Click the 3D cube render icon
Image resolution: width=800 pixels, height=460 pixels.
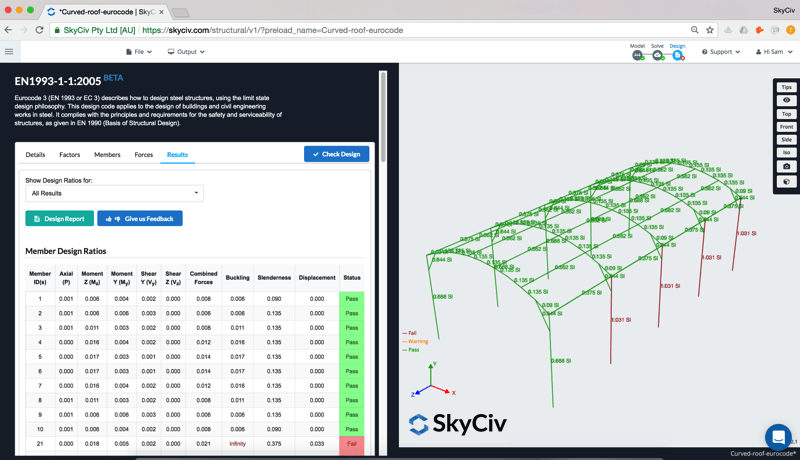[x=786, y=182]
